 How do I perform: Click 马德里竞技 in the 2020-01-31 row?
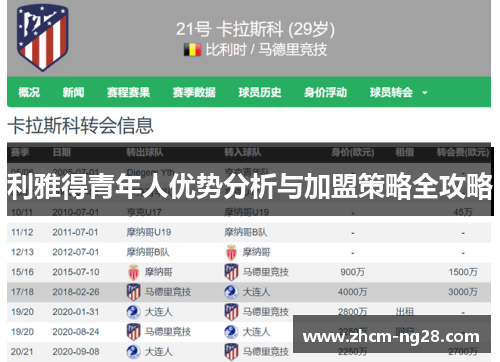tap(266, 312)
